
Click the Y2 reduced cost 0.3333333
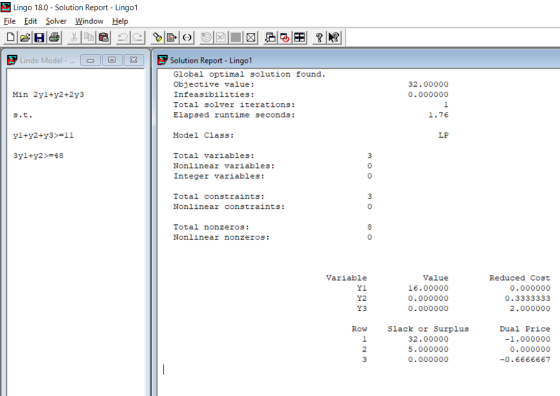pos(527,298)
